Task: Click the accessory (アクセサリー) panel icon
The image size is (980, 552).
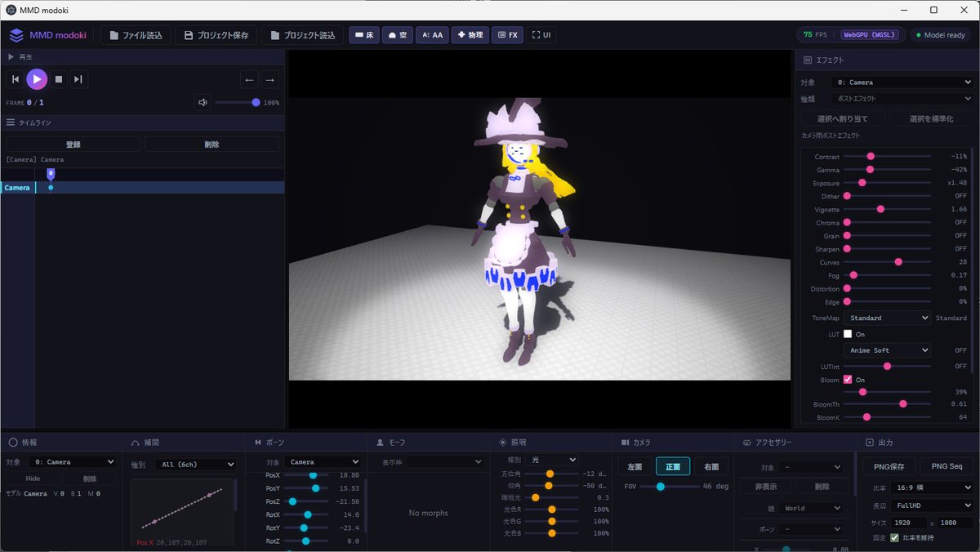Action: coord(747,442)
